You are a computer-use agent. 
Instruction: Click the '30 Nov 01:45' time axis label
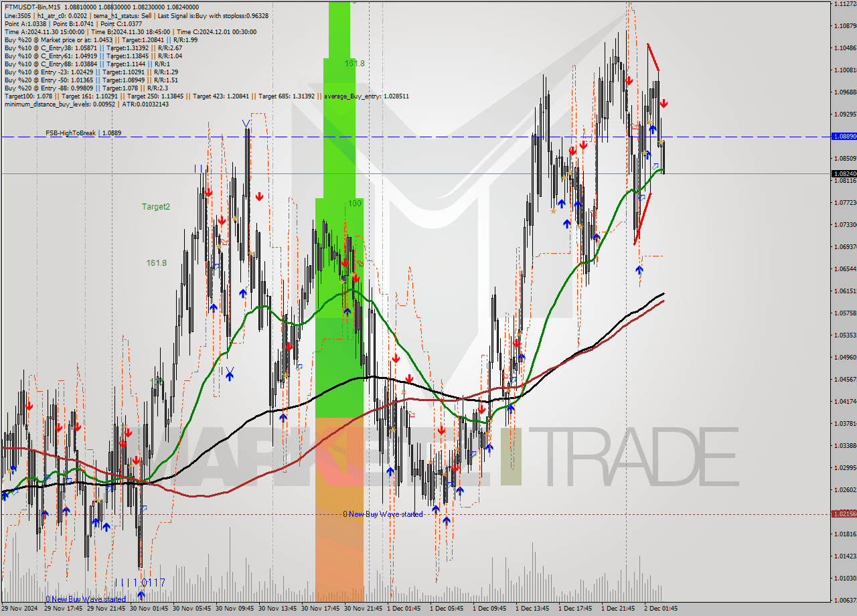(149, 609)
